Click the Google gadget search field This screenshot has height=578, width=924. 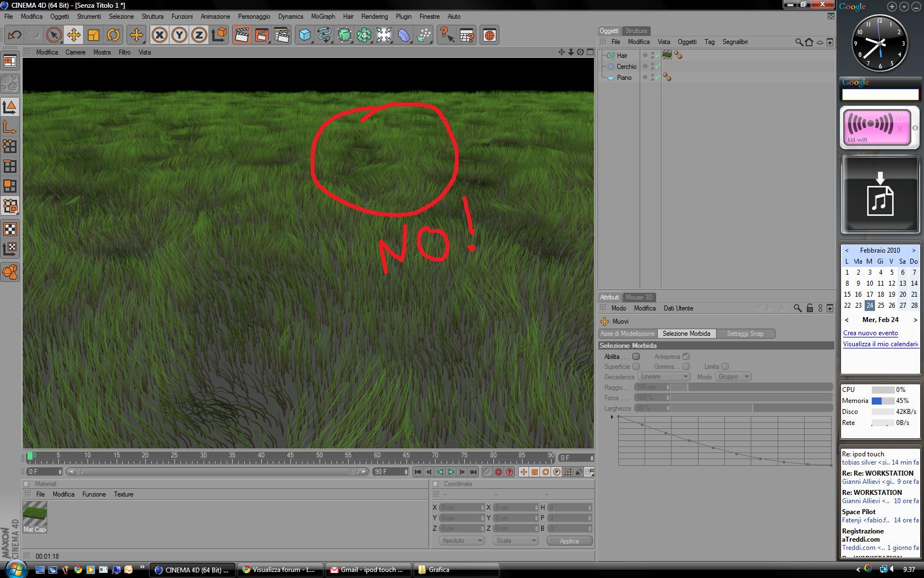[x=880, y=95]
